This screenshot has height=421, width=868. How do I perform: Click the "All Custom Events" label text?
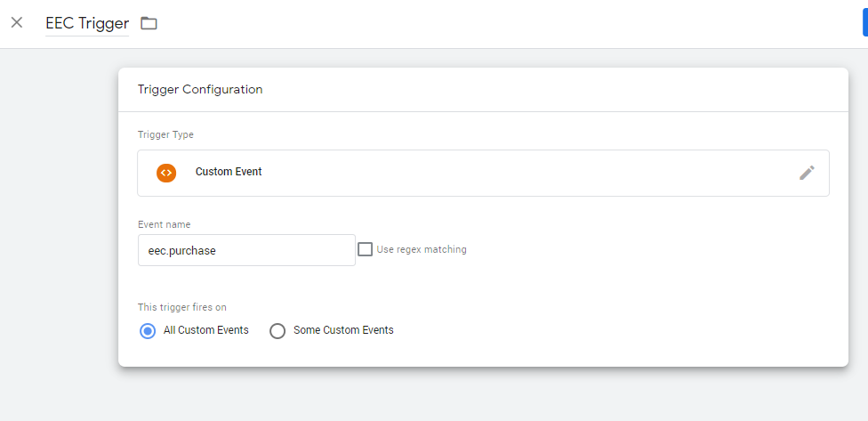206,330
